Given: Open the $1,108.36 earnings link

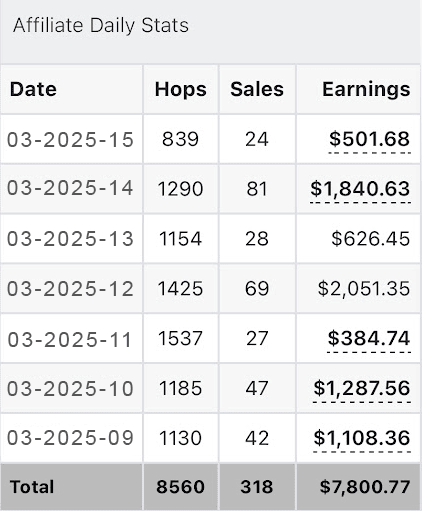Looking at the screenshot, I should 362,438.
